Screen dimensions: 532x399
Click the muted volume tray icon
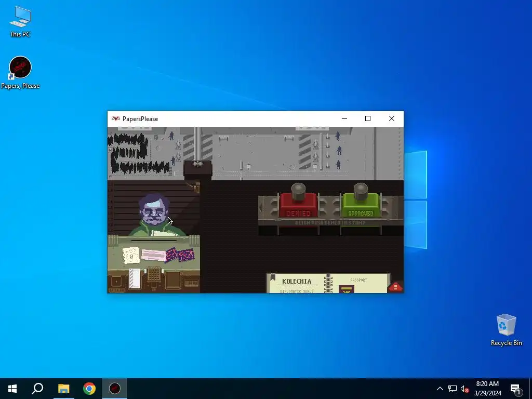[465, 389]
